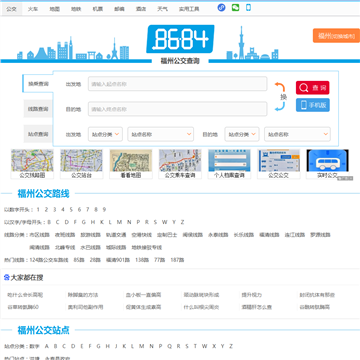Click the 8684 logo
Screen dimensions: 360x360
coord(180,39)
